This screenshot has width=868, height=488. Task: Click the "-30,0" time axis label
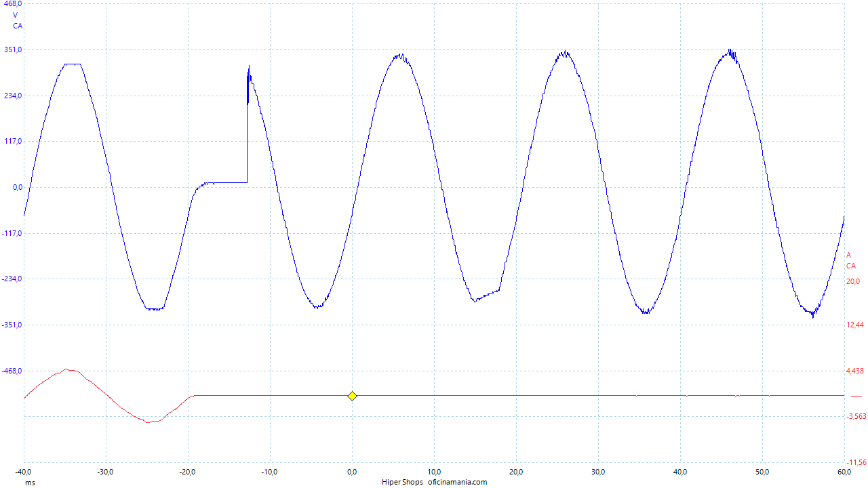click(106, 472)
